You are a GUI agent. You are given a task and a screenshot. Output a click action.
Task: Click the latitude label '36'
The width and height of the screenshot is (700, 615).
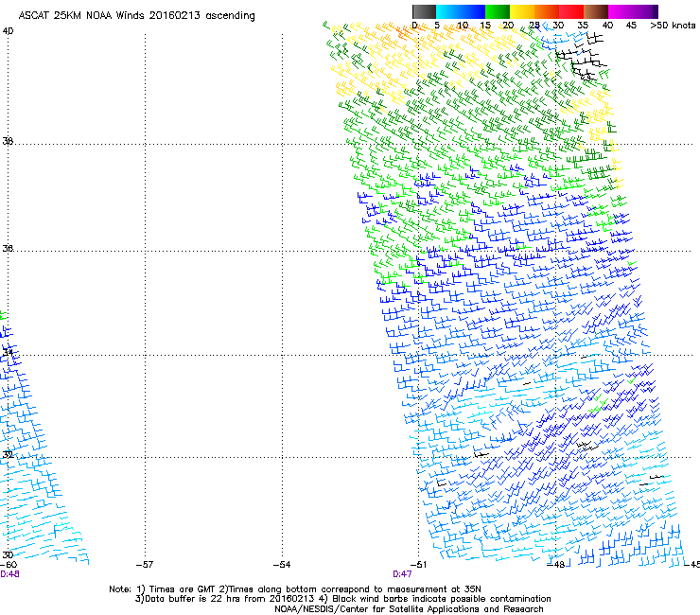pos(8,248)
